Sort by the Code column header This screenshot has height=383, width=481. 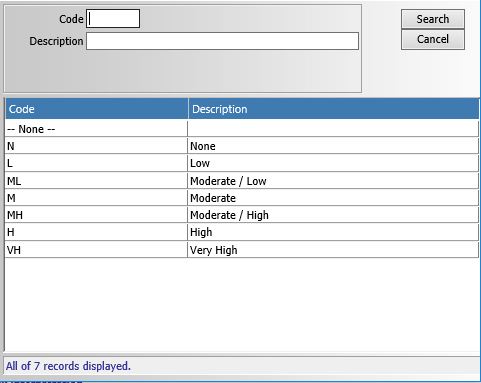tap(97, 109)
